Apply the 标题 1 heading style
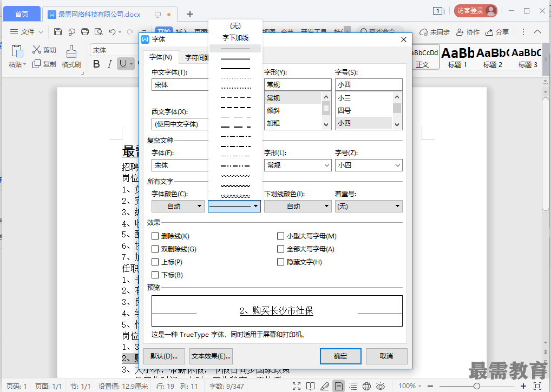 point(457,57)
